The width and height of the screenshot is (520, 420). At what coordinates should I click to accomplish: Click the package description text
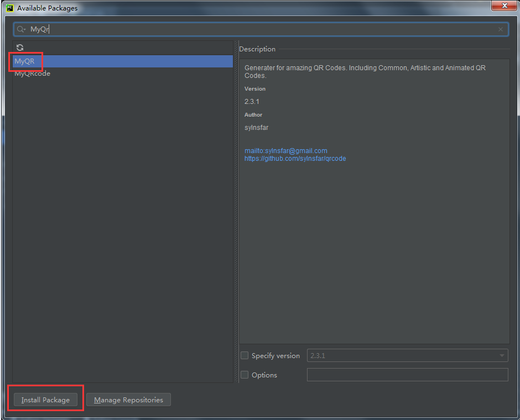(365, 71)
